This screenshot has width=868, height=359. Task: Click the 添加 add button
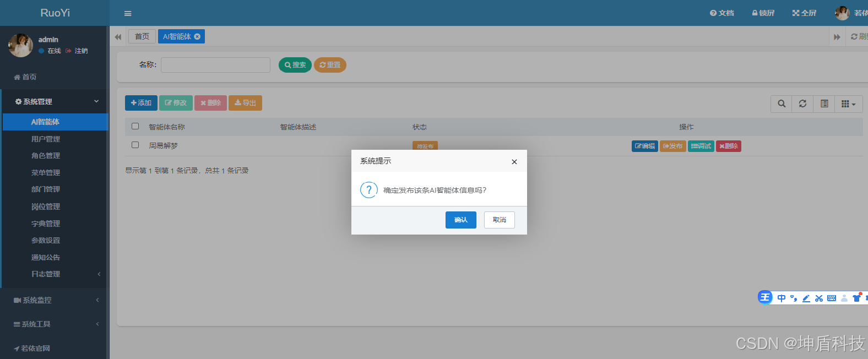pos(141,103)
